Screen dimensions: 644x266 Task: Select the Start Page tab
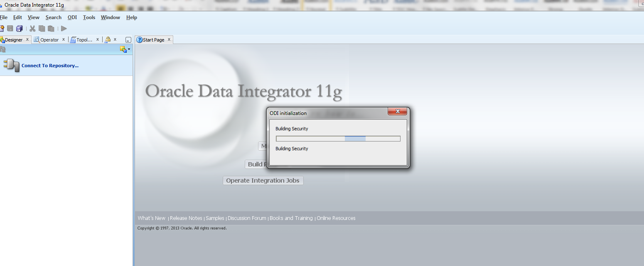[153, 40]
